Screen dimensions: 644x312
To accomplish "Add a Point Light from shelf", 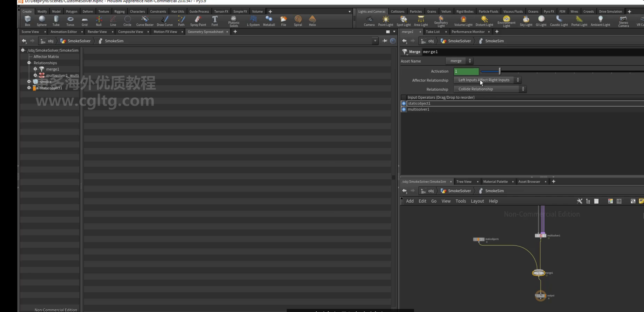I will click(x=386, y=21).
